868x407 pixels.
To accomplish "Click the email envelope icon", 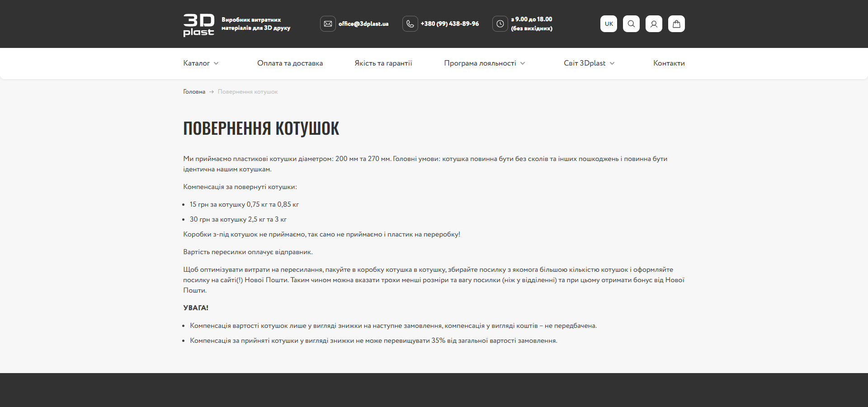I will pyautogui.click(x=328, y=24).
